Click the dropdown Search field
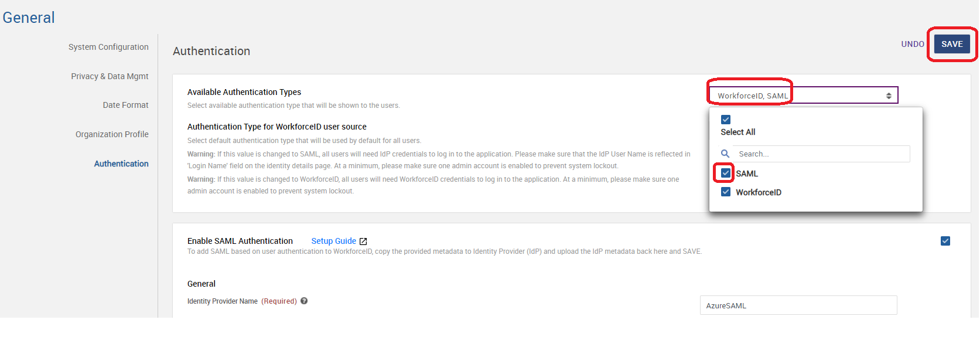 [x=822, y=154]
